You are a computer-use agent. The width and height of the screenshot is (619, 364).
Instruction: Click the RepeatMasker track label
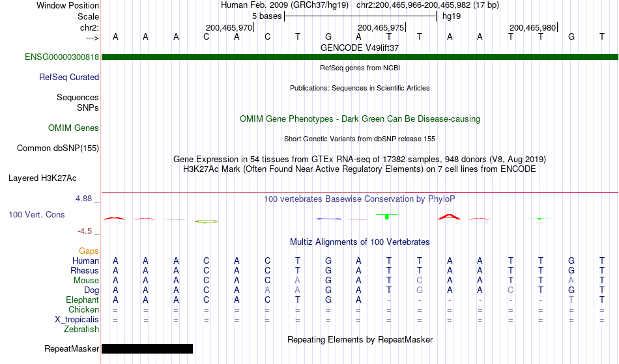click(72, 348)
